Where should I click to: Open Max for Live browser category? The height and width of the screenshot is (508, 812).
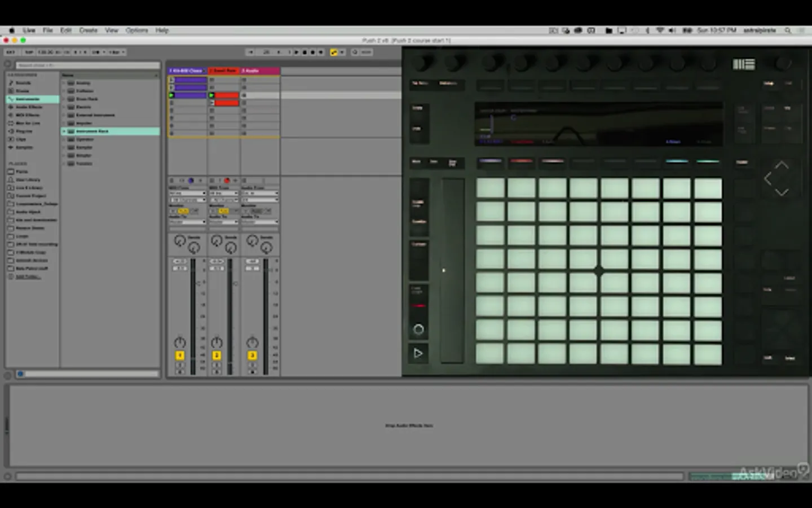28,123
